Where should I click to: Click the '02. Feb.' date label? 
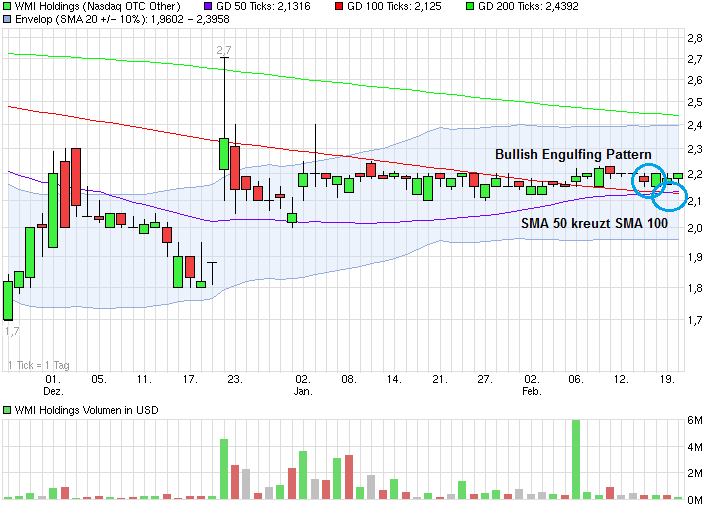click(x=532, y=385)
